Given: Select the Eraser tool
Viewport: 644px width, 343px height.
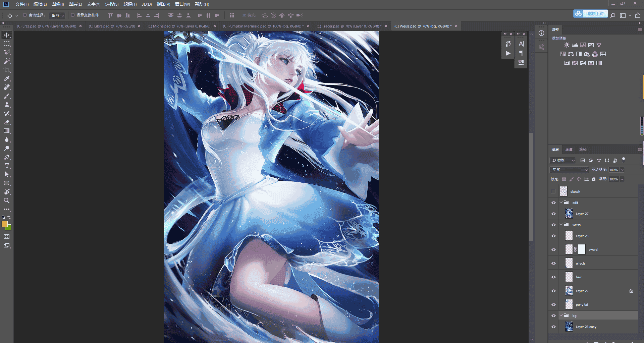Looking at the screenshot, I should [7, 122].
